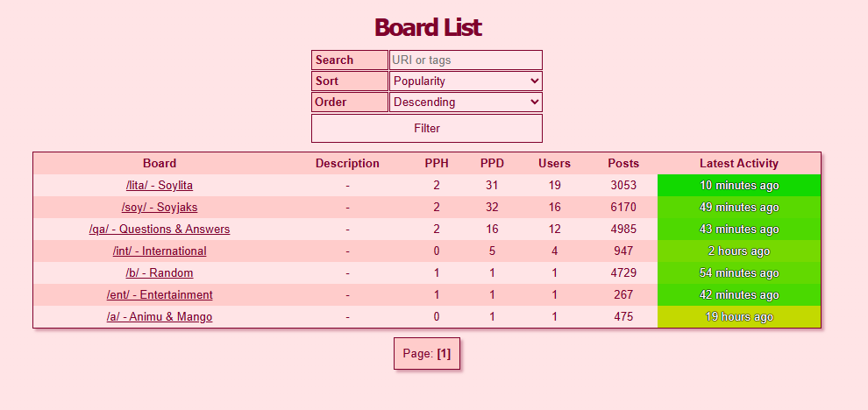Open the /ent/ - Entertainment board
Image resolution: width=868 pixels, height=410 pixels.
pyautogui.click(x=160, y=295)
